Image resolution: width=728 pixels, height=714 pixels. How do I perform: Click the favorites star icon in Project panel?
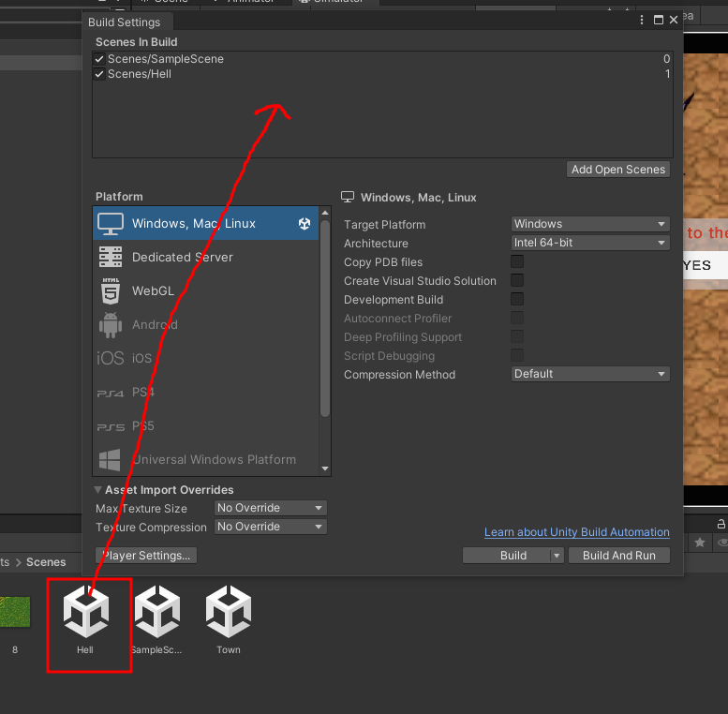pyautogui.click(x=700, y=543)
